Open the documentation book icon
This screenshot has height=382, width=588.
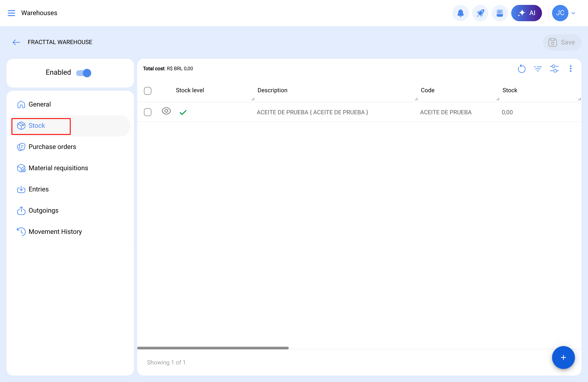pyautogui.click(x=500, y=13)
